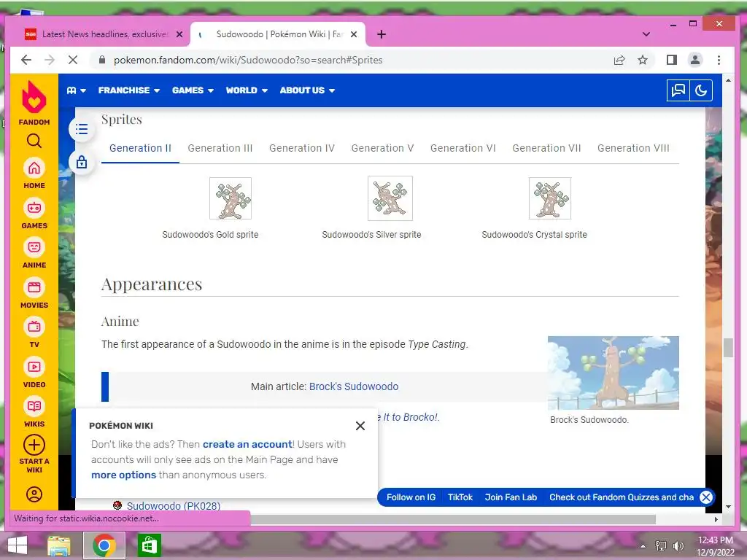Open Sudowoodo's Silver sprite image
Screen dimensions: 747x560
click(x=390, y=198)
